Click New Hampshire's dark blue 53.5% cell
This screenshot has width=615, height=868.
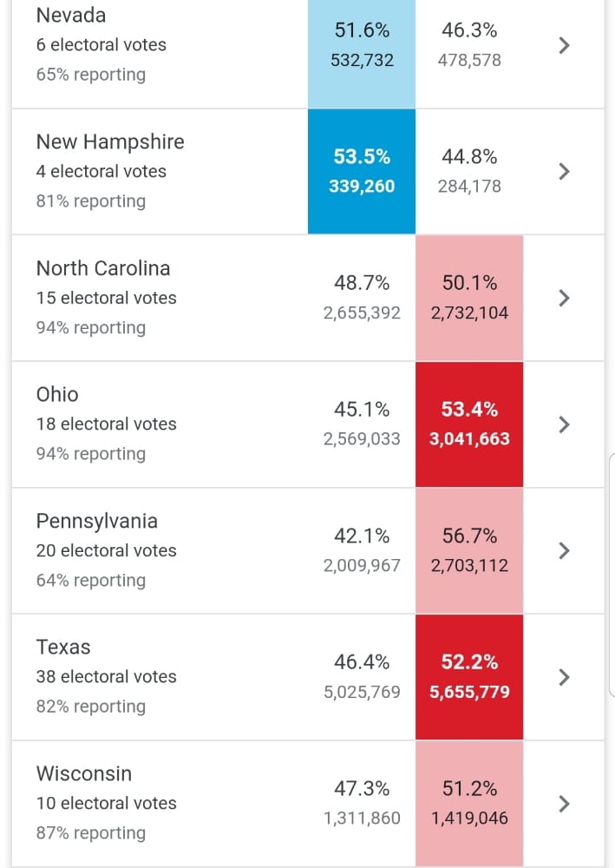tap(362, 171)
